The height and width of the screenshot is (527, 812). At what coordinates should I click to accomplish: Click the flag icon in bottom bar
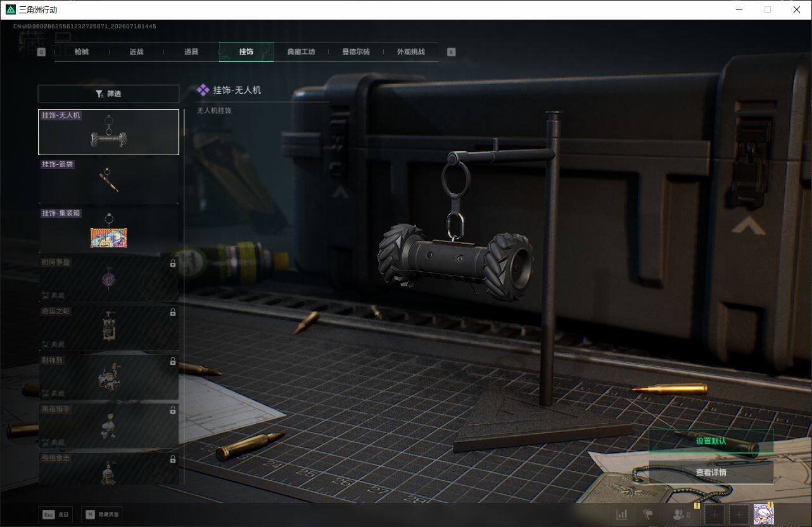pos(648,514)
